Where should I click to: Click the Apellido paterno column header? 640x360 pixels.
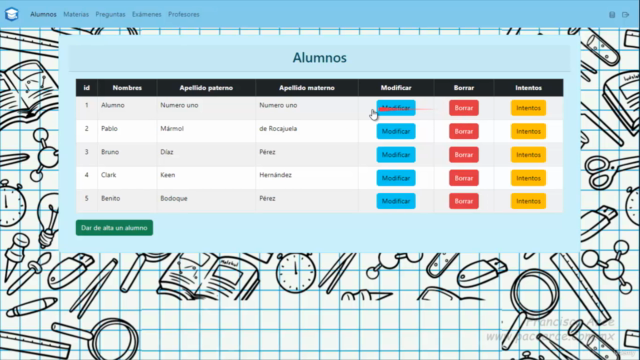click(206, 88)
